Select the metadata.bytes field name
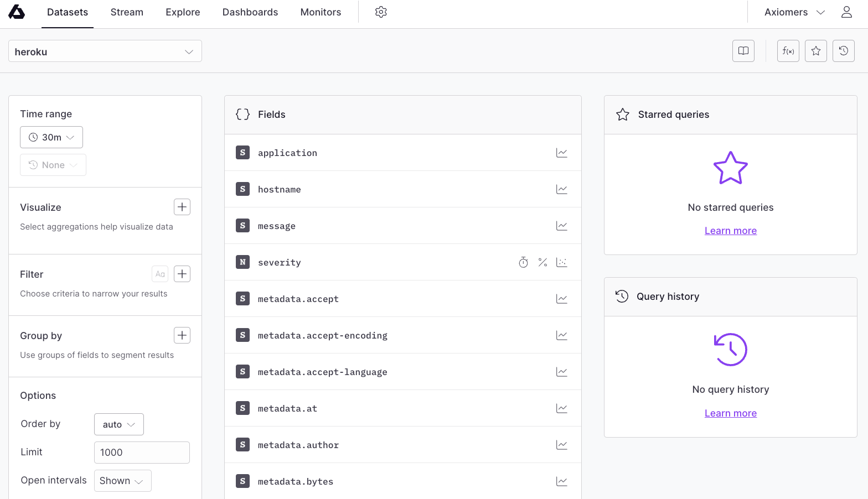The height and width of the screenshot is (499, 868). pos(296,481)
